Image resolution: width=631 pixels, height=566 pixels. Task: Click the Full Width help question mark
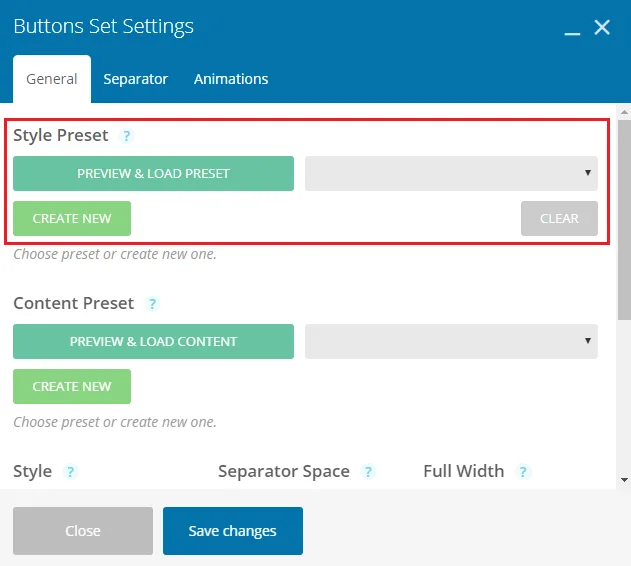coord(523,472)
